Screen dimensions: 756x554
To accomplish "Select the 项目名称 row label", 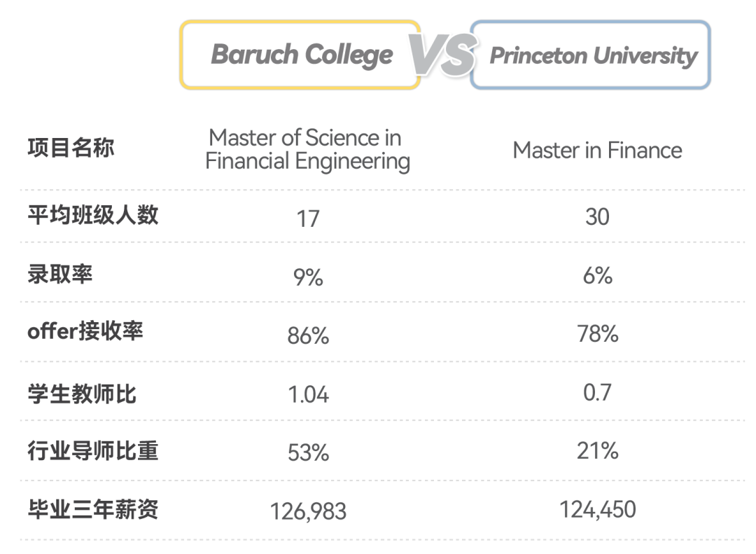I will 70,148.
